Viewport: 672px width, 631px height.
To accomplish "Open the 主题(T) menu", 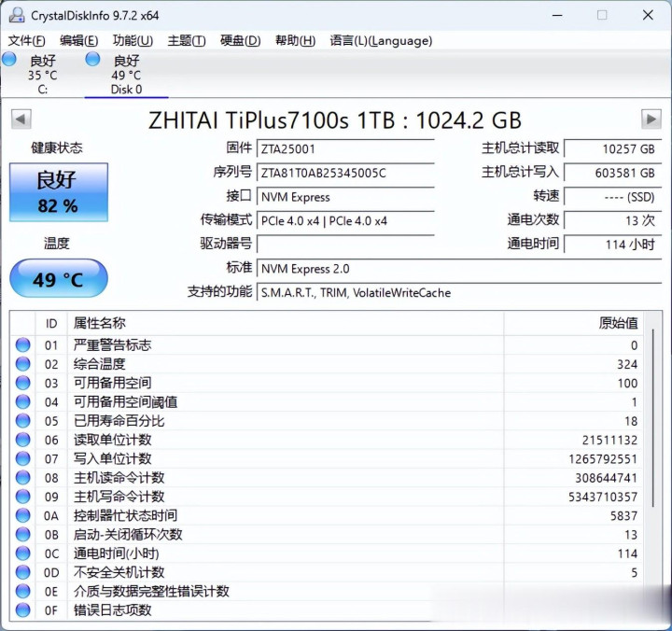I will [187, 40].
